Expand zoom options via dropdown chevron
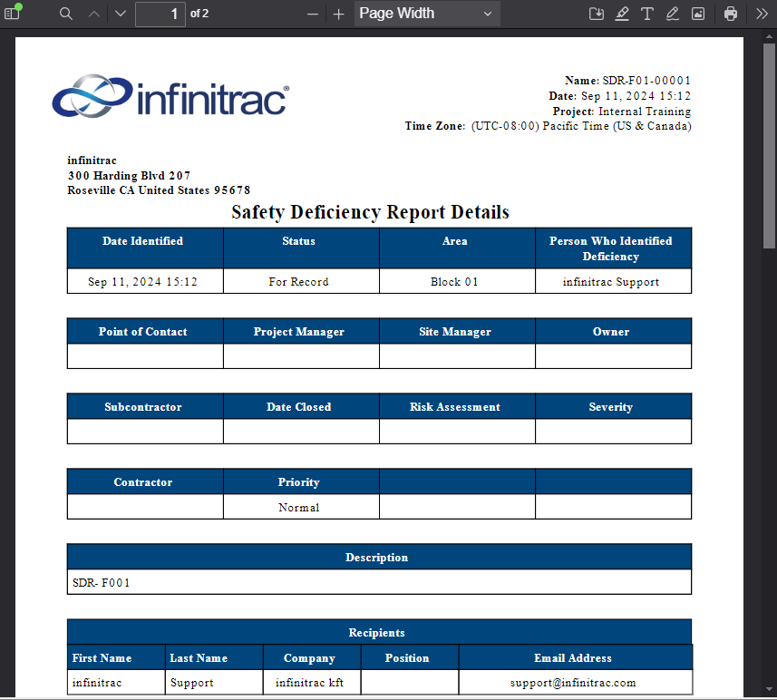The image size is (777, 700). pyautogui.click(x=488, y=14)
